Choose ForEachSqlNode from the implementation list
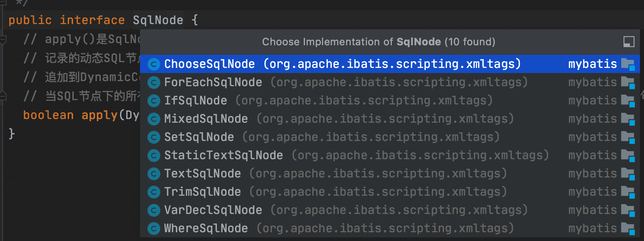Image resolution: width=644 pixels, height=241 pixels. click(213, 82)
